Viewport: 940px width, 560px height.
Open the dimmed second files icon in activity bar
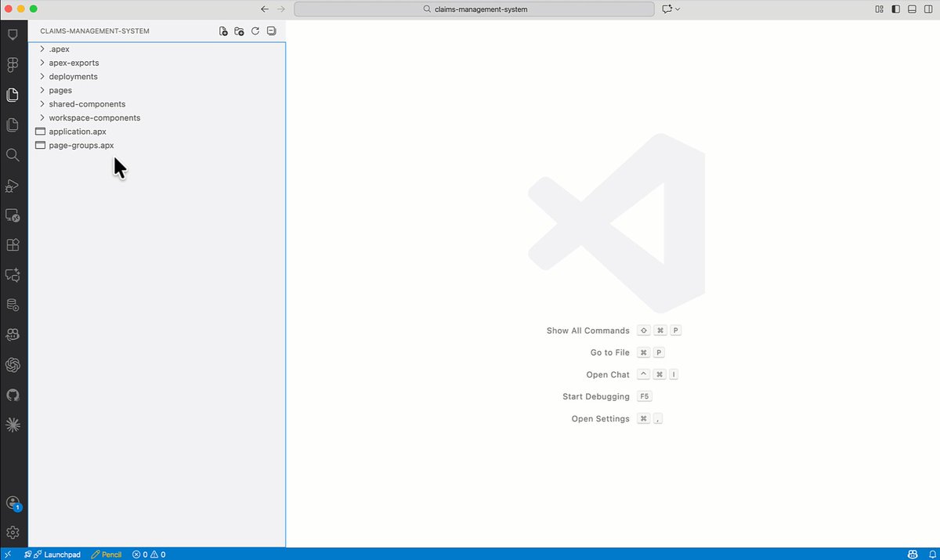click(13, 125)
